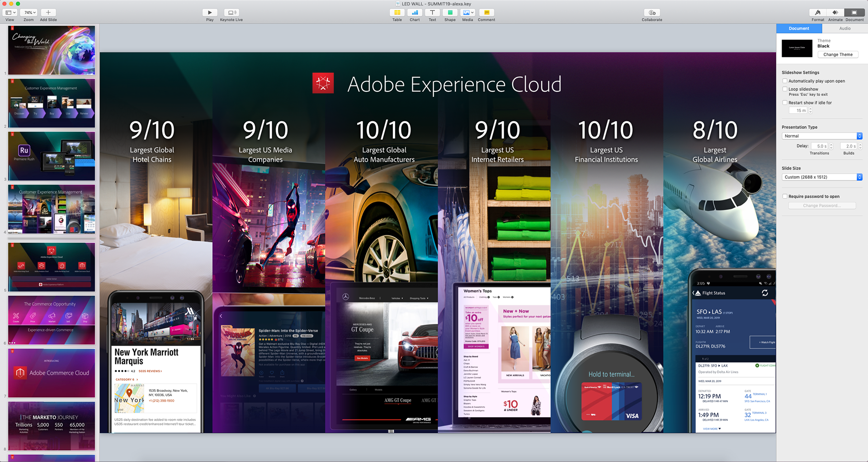Click the document title LED WALL - SUMMIT19-alexa.key
Image resolution: width=868 pixels, height=462 pixels.
436,4
